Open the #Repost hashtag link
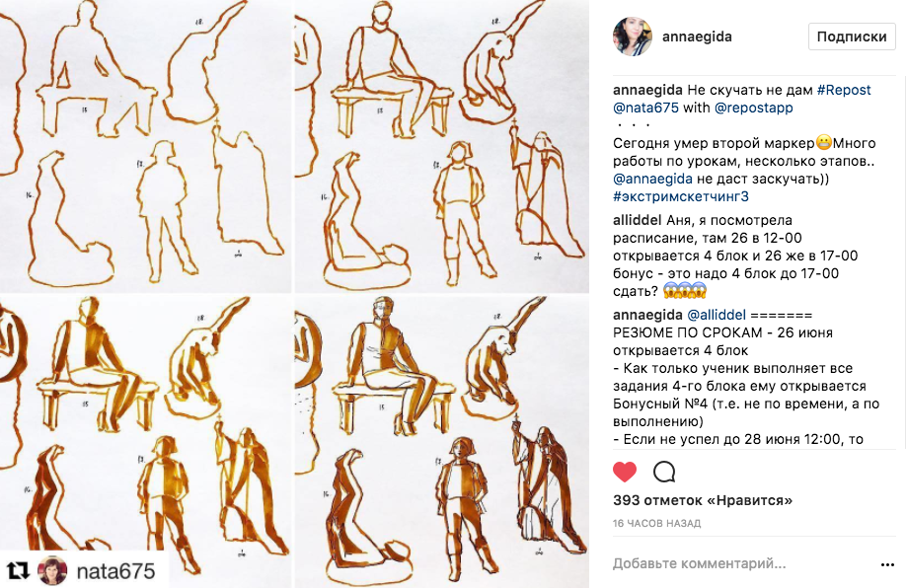Viewport: 906px width, 588px height. [844, 90]
